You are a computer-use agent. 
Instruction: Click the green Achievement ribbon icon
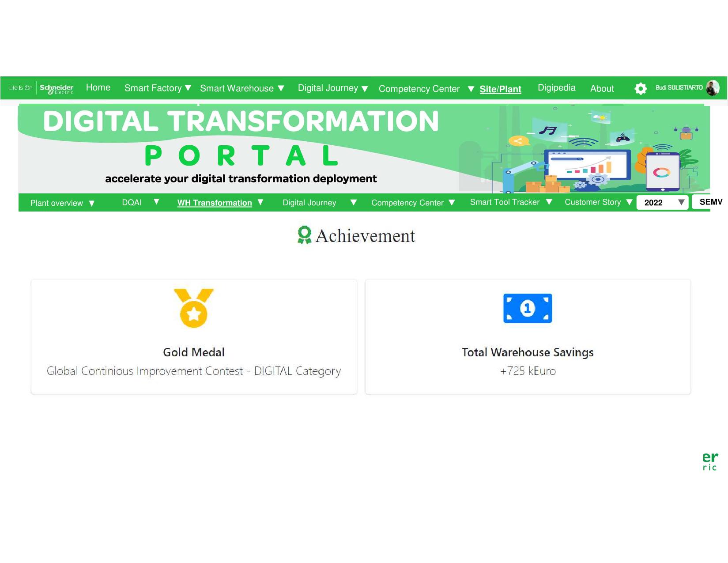(304, 235)
